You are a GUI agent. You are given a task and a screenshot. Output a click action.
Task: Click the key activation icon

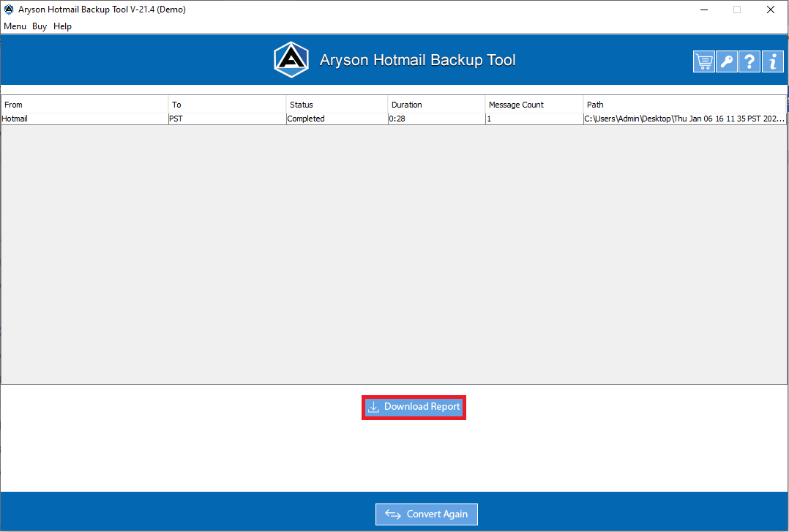(726, 62)
